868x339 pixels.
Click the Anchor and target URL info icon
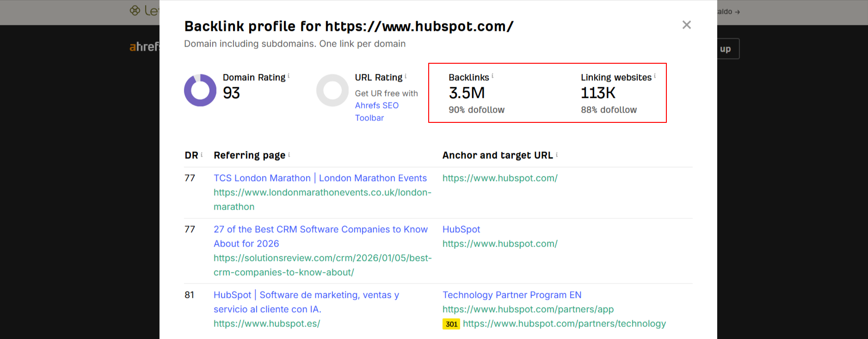[557, 154]
